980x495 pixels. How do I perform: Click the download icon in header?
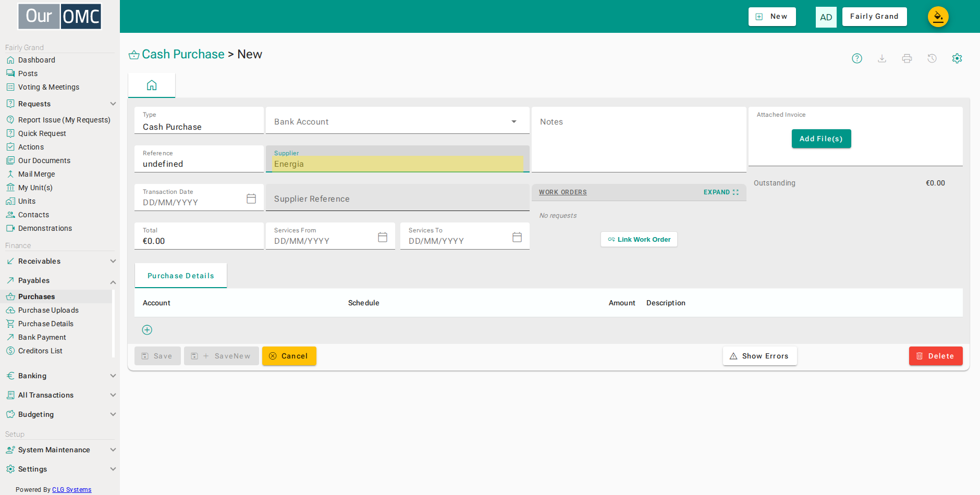pos(882,58)
